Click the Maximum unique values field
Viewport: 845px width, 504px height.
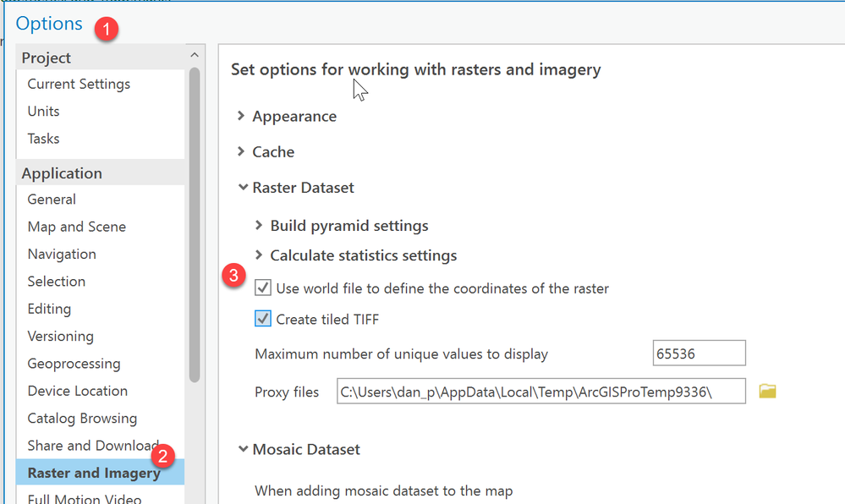pos(699,353)
